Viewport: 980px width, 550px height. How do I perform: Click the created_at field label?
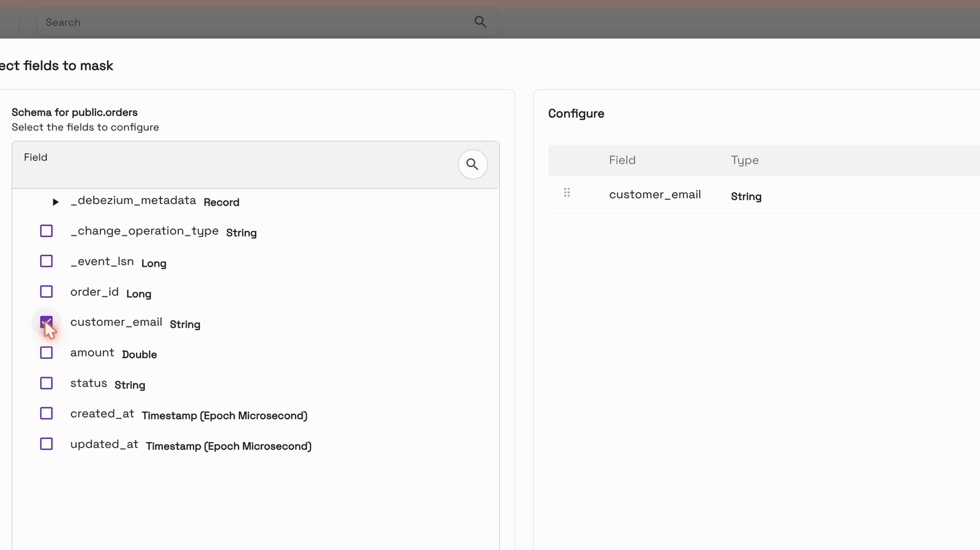102,413
